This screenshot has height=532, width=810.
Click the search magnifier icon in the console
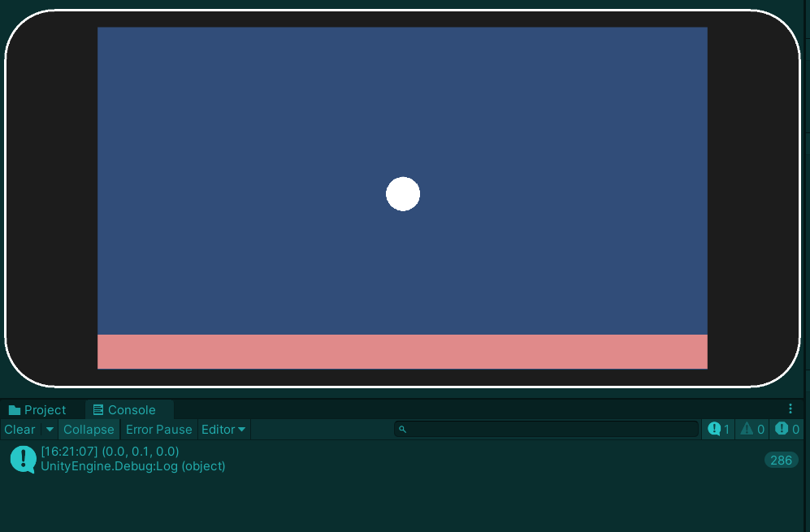(x=402, y=429)
